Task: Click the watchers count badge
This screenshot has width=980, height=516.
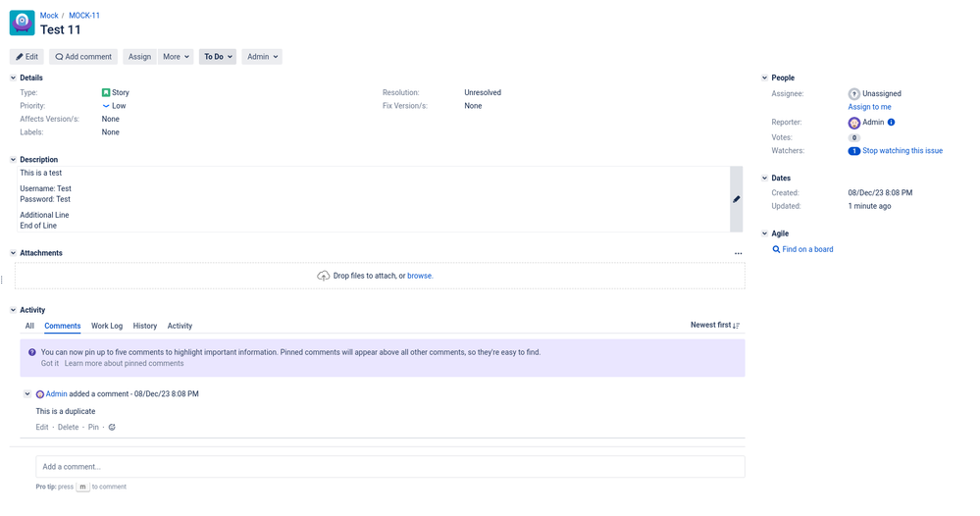Action: pos(853,151)
